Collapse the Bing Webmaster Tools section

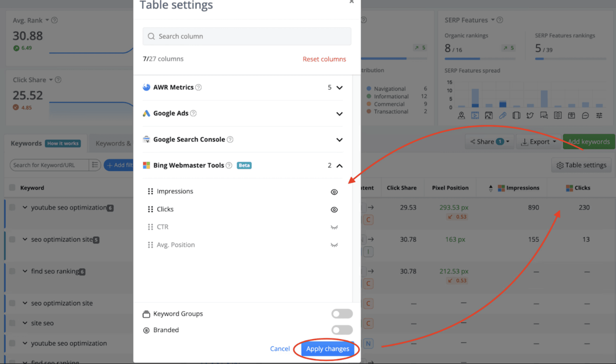tap(340, 166)
